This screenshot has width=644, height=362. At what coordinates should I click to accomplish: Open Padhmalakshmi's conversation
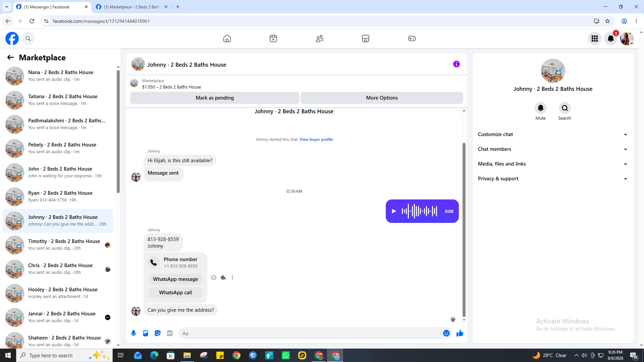point(58,124)
